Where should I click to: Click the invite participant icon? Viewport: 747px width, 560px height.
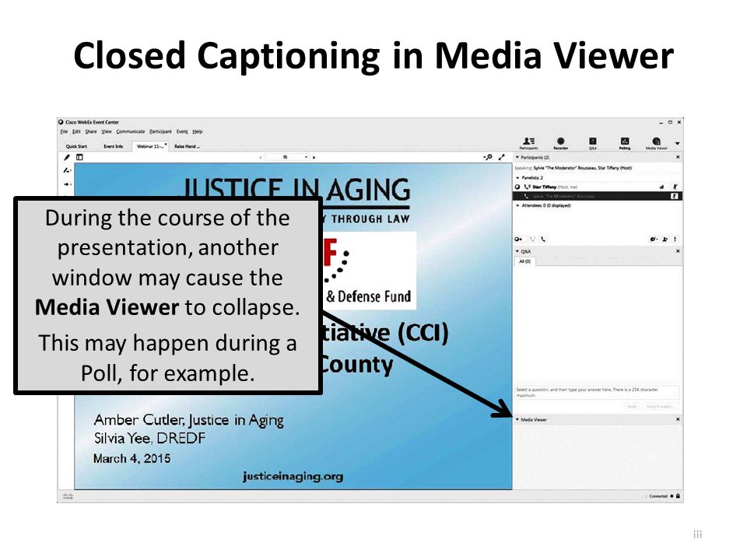[665, 239]
